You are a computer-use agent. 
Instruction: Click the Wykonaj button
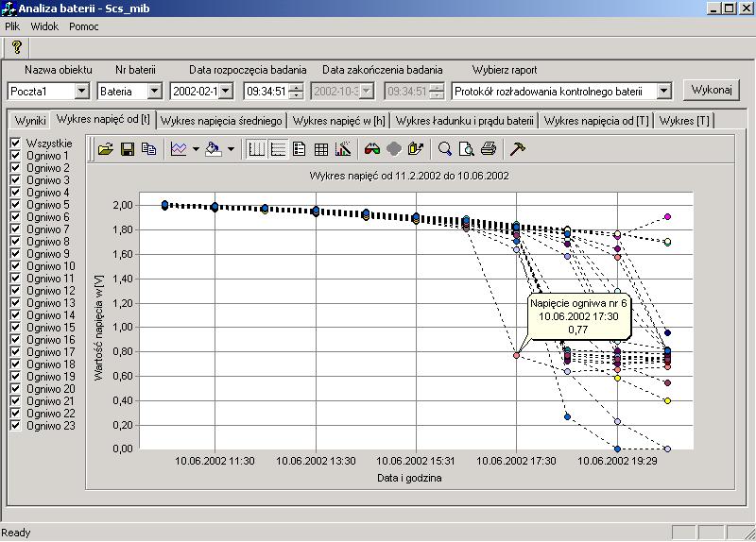(712, 90)
